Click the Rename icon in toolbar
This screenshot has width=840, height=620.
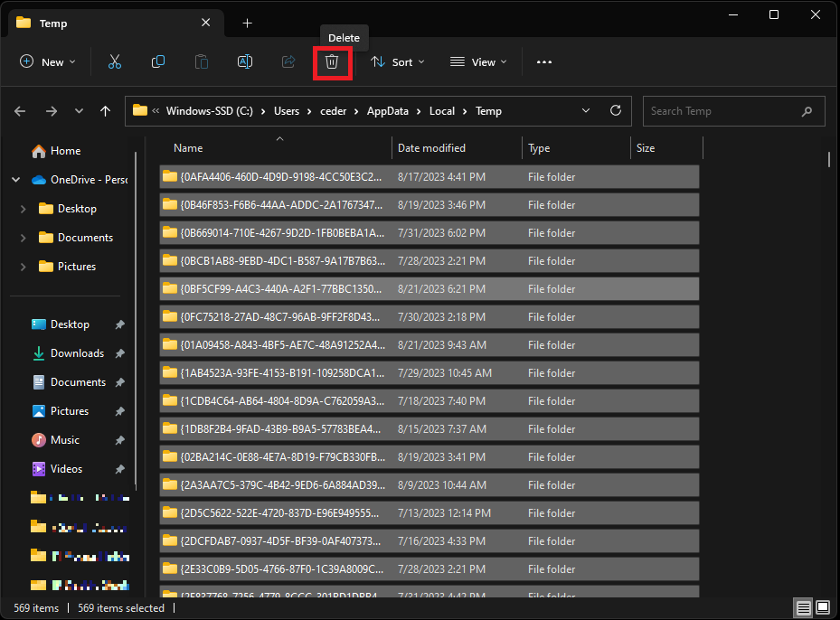point(244,62)
